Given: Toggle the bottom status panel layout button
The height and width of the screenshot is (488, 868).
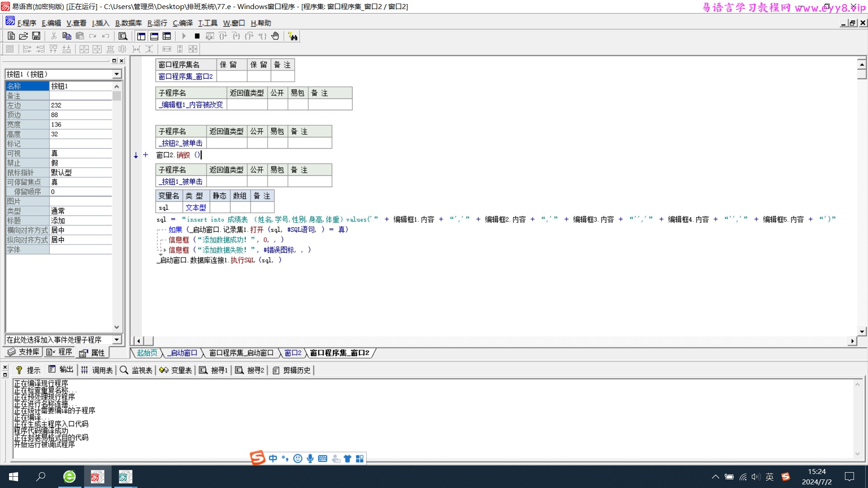Looking at the screenshot, I should point(154,36).
